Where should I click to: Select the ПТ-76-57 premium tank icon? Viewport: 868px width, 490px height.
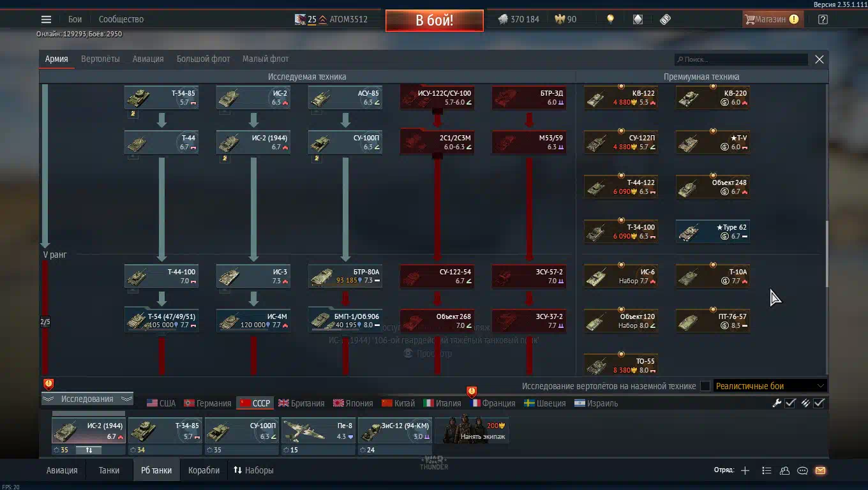[x=713, y=321]
